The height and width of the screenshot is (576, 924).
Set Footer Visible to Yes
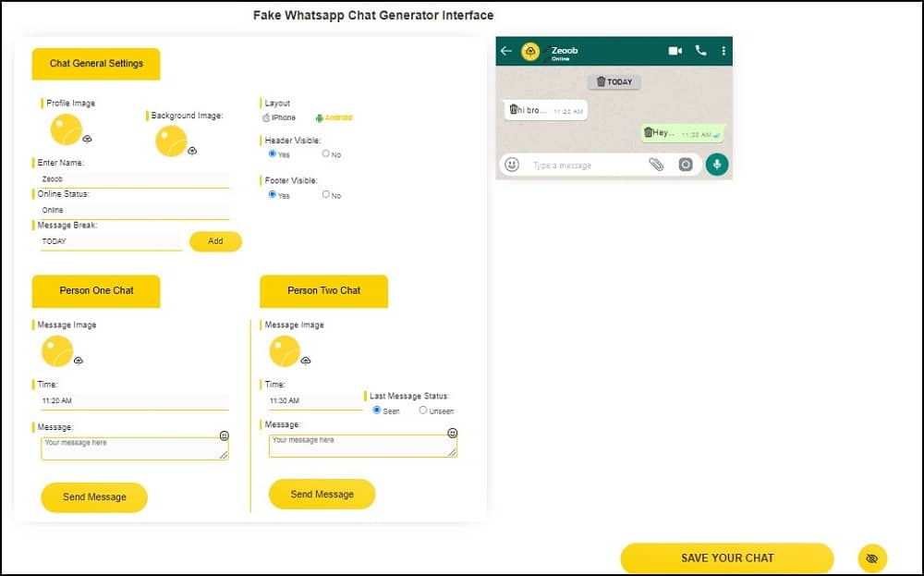pos(273,194)
